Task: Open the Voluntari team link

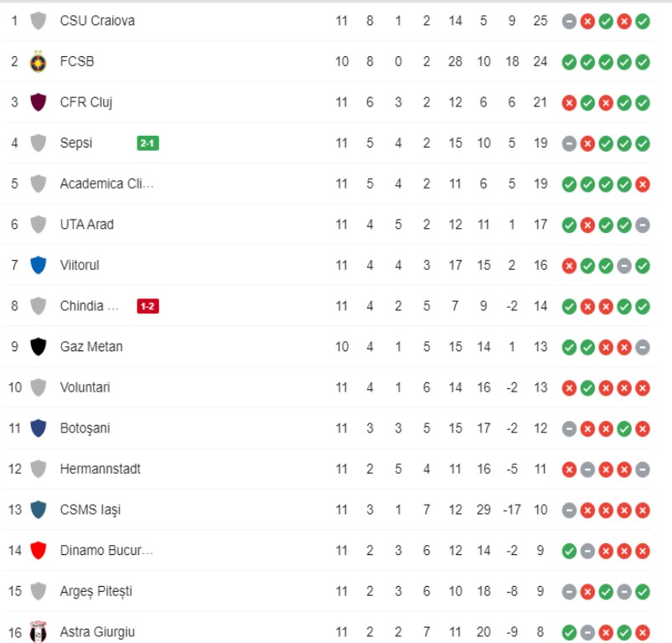Action: 85,387
